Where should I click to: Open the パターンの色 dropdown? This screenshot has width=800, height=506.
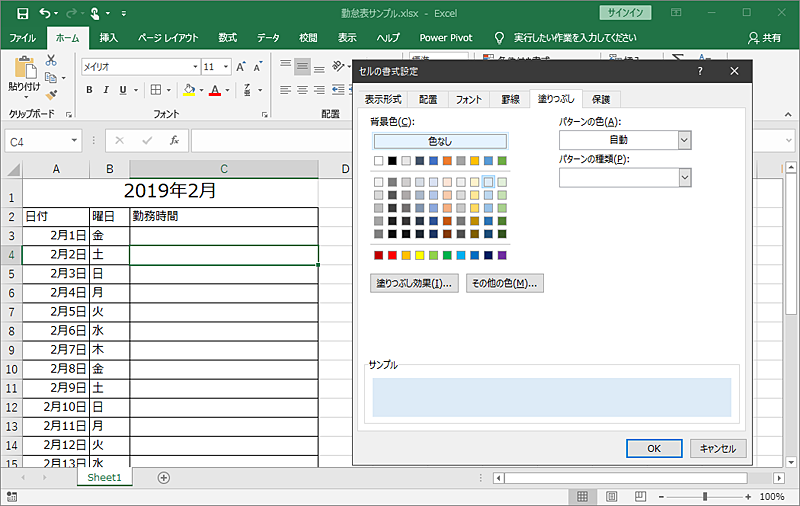[x=684, y=141]
